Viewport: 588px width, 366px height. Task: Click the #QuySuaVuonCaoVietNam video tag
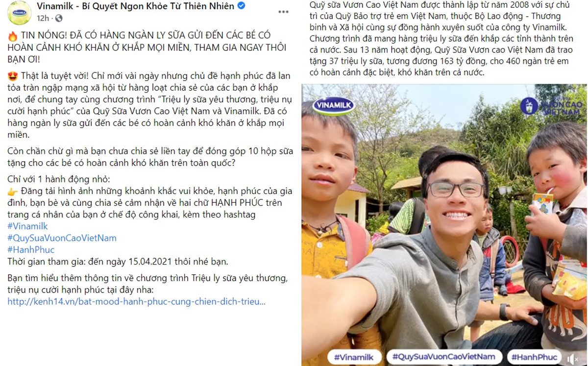(x=444, y=357)
